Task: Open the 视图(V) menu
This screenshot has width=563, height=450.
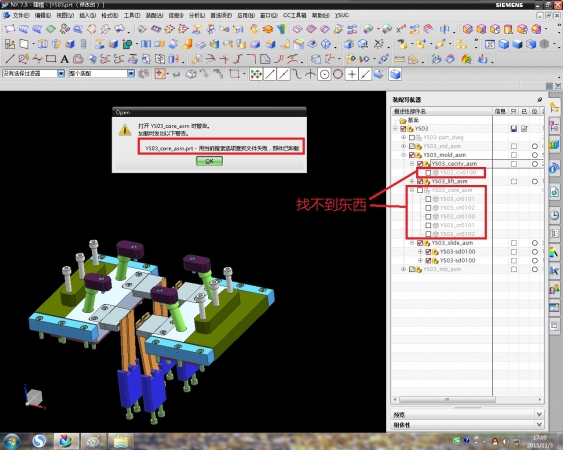Action: pyautogui.click(x=65, y=15)
